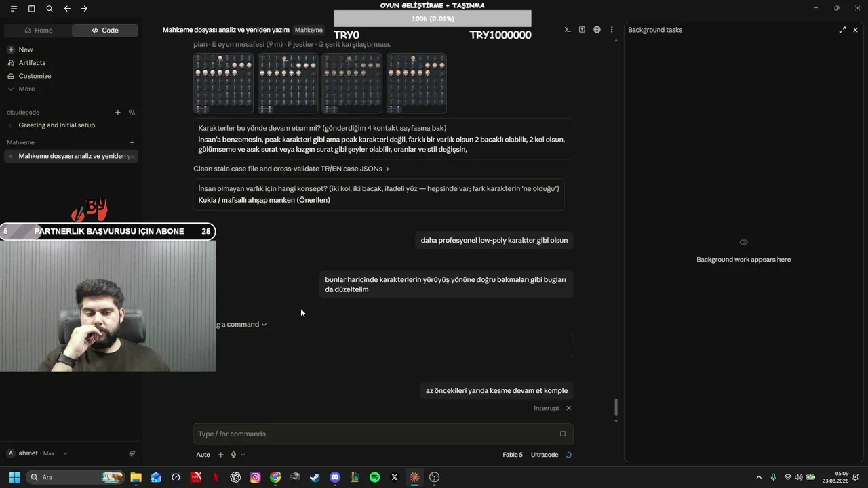
Task: Add a session under Mahkeme project
Action: 132,143
